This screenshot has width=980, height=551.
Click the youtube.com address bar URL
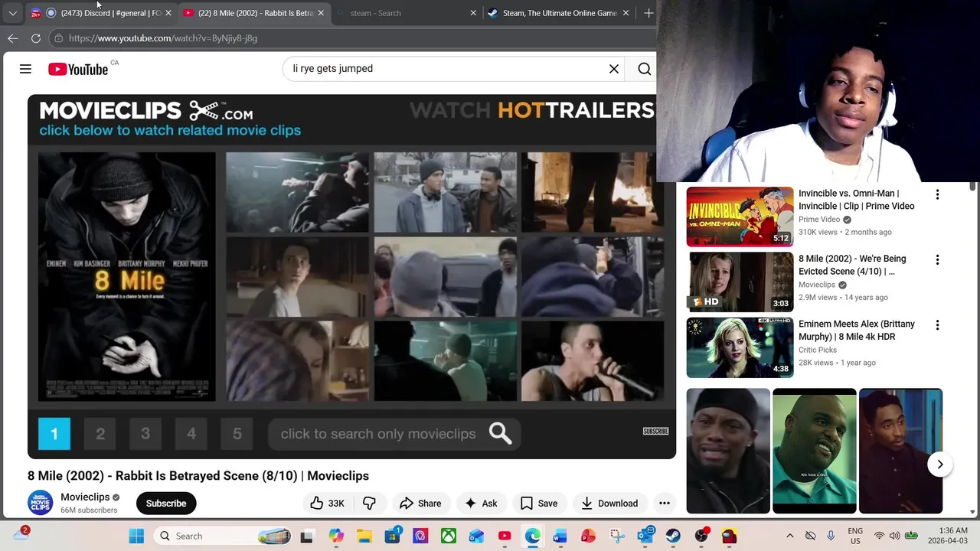point(163,38)
